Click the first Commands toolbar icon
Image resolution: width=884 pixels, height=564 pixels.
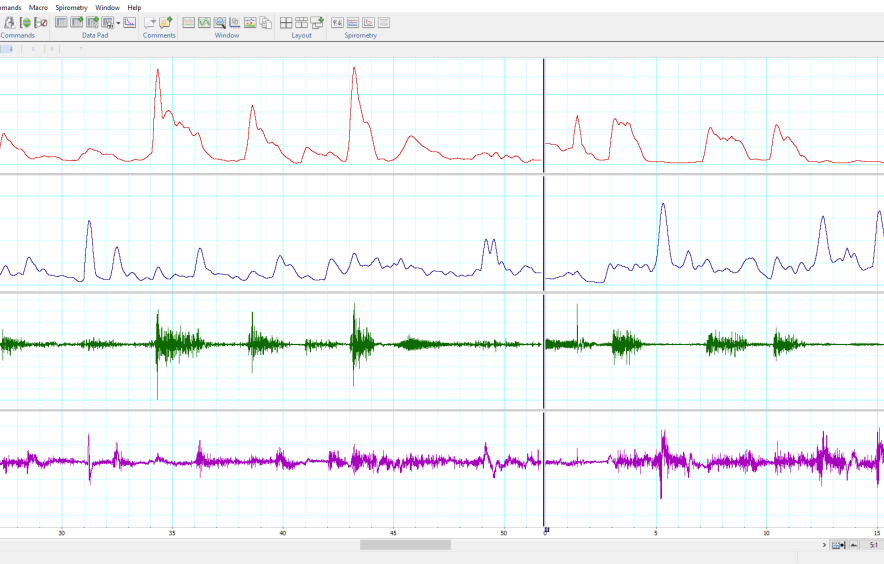coord(10,23)
